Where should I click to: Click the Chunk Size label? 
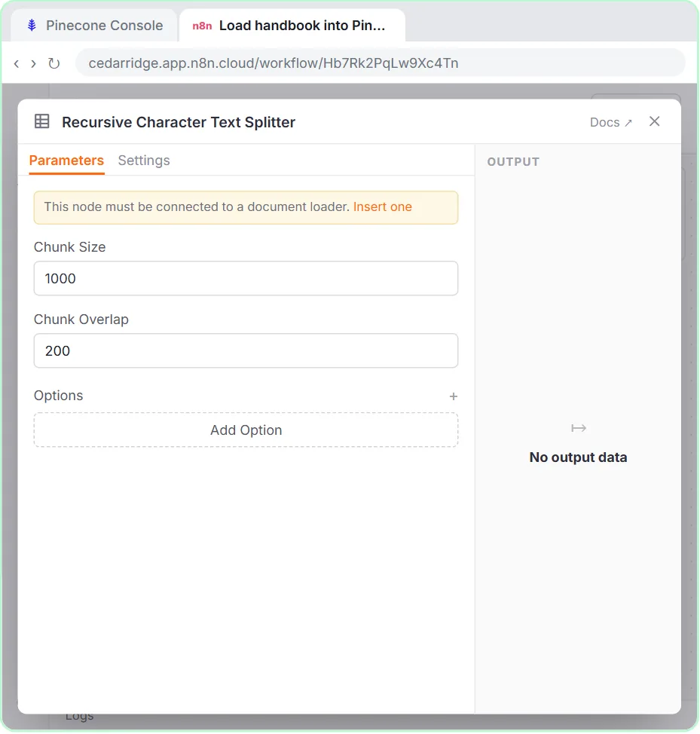pyautogui.click(x=70, y=247)
